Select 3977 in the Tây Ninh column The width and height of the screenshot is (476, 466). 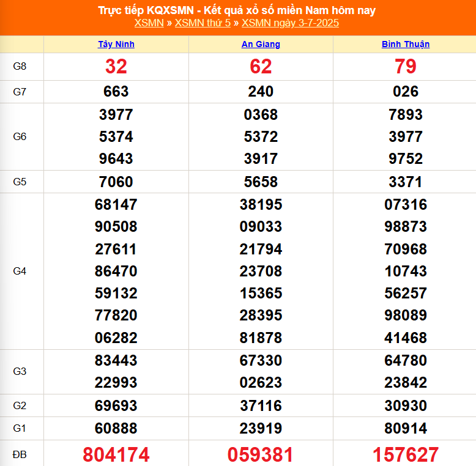coord(116,114)
